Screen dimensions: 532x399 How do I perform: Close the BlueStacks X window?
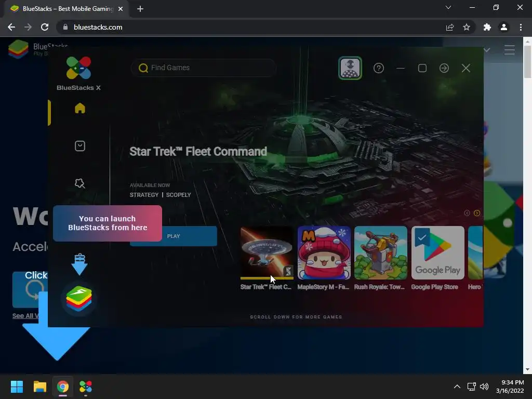466,68
